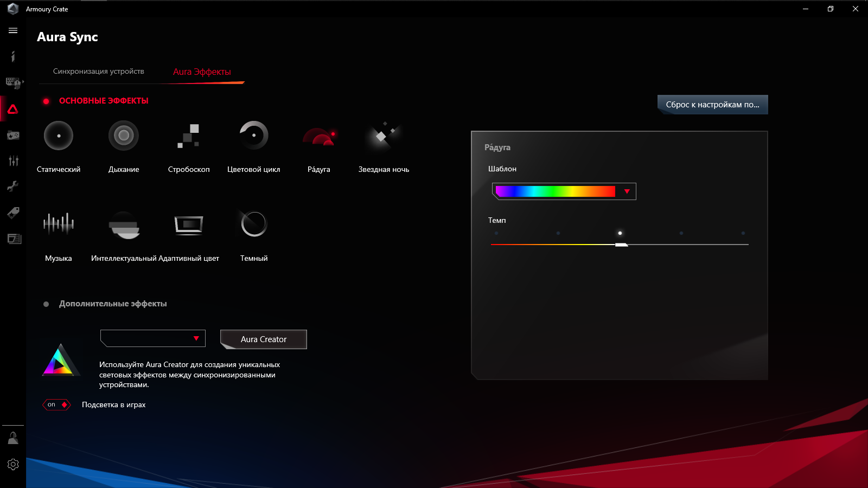This screenshot has width=868, height=488.
Task: Click the Сброс к настройкам по... button
Action: pyautogui.click(x=712, y=104)
